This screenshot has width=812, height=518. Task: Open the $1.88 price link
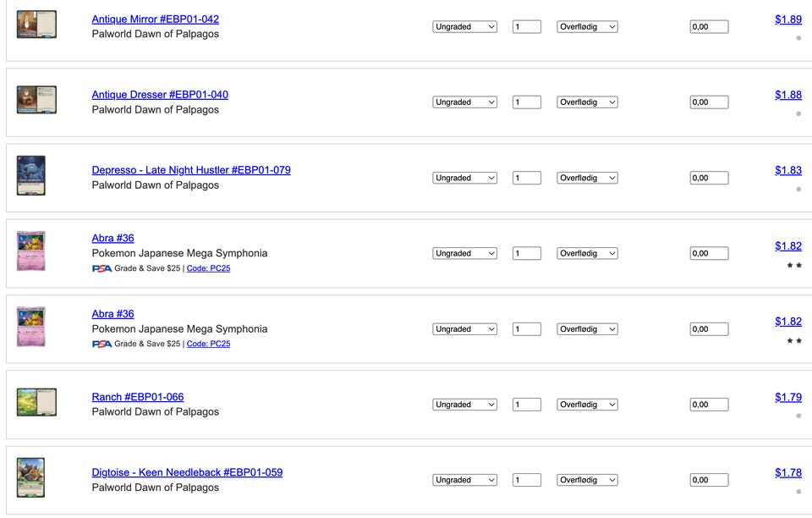[788, 95]
